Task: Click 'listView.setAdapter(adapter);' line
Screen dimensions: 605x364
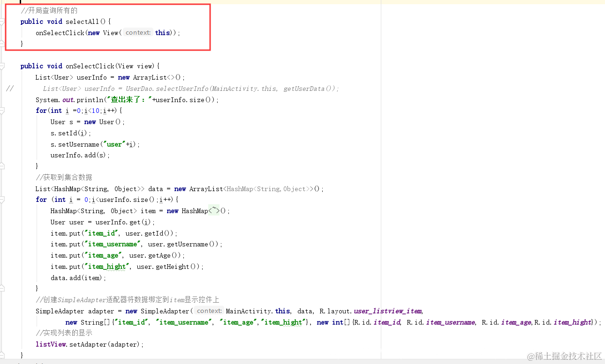Action: [x=90, y=344]
